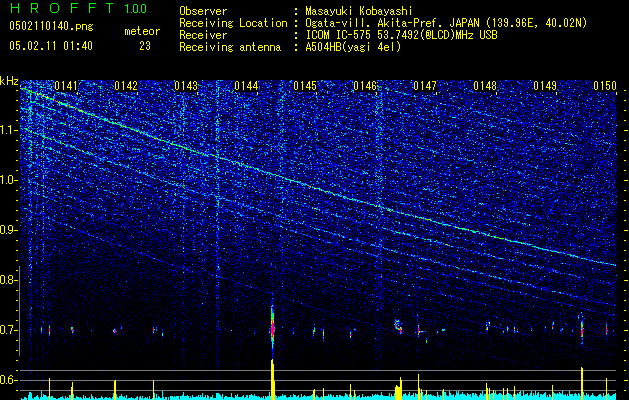
Task: Click the 1.0 frequency axis label
Action: pyautogui.click(x=9, y=180)
